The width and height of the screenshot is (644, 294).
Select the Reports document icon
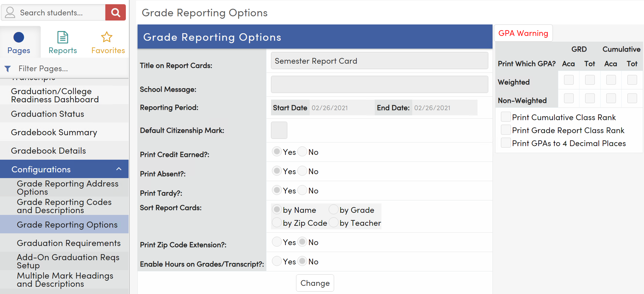(62, 37)
